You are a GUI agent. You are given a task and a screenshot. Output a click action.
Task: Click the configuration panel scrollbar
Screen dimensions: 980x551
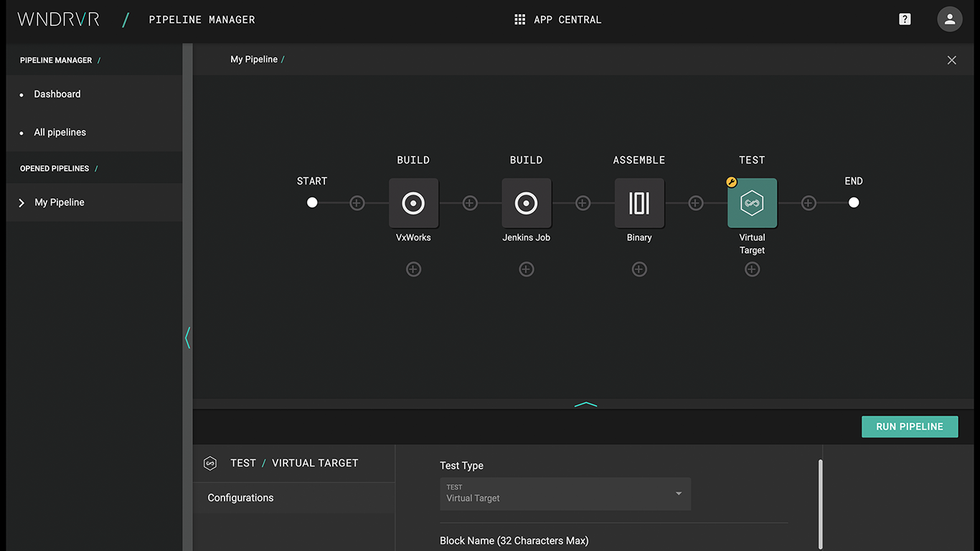point(820,505)
